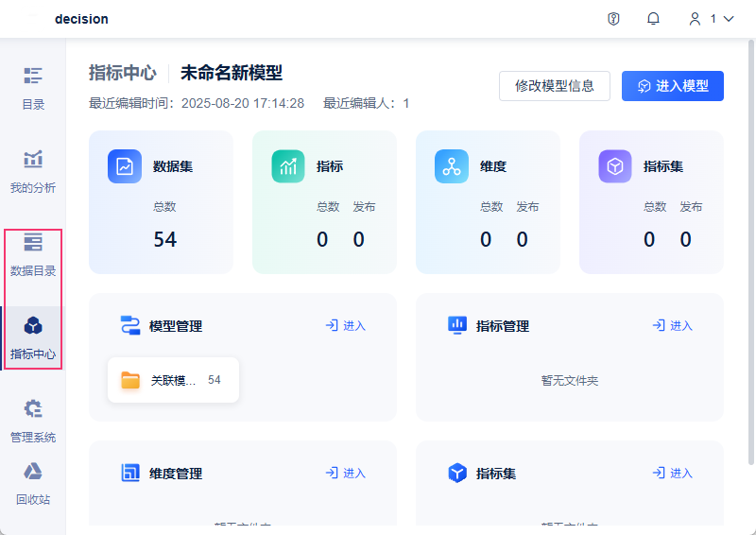Click the vertical scrollbar on the right
Image resolution: width=756 pixels, height=535 pixels.
(x=751, y=252)
